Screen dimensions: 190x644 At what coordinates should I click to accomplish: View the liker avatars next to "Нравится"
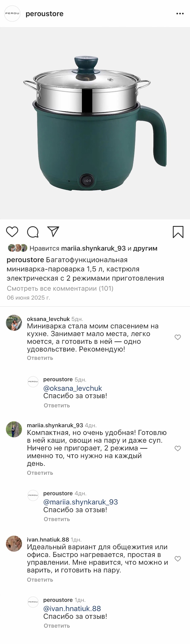[x=18, y=248]
